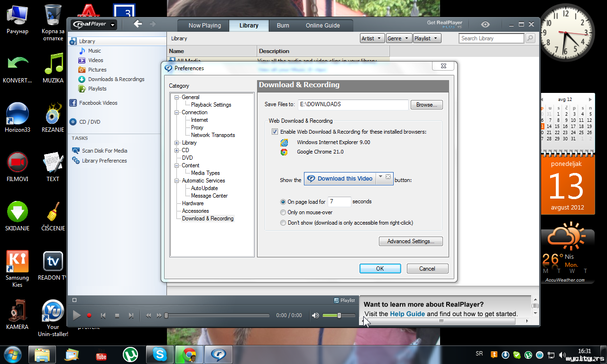
Task: Select the Samsung Kies desktop icon
Action: pos(18,269)
